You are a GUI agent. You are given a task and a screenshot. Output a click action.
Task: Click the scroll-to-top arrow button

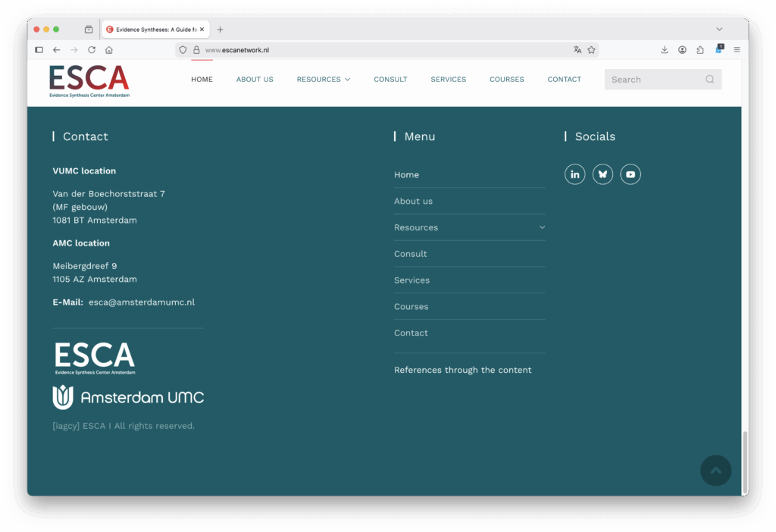coord(715,471)
